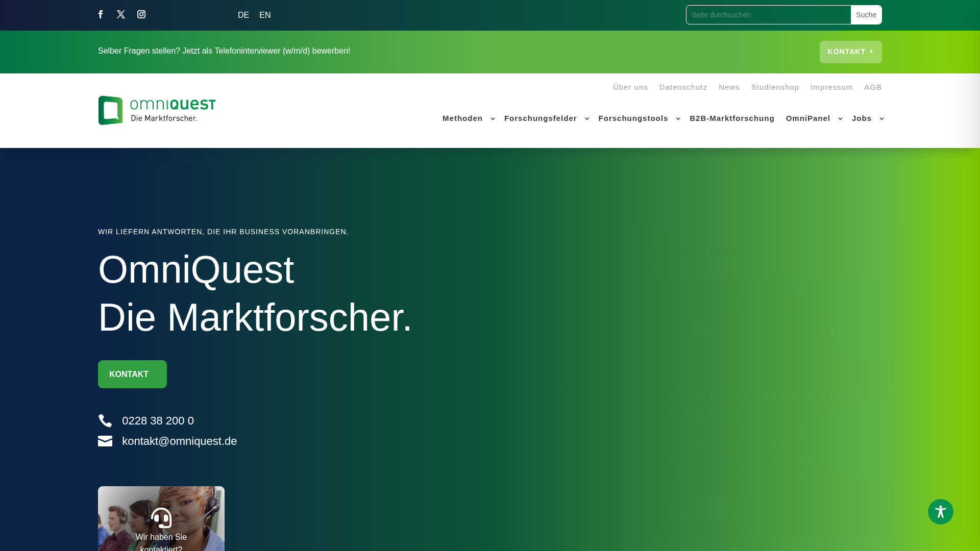Switch language to DE

coord(243,15)
